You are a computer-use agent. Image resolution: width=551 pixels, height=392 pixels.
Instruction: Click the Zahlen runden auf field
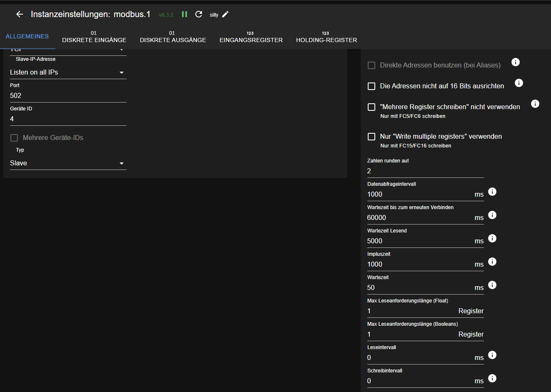pos(425,171)
